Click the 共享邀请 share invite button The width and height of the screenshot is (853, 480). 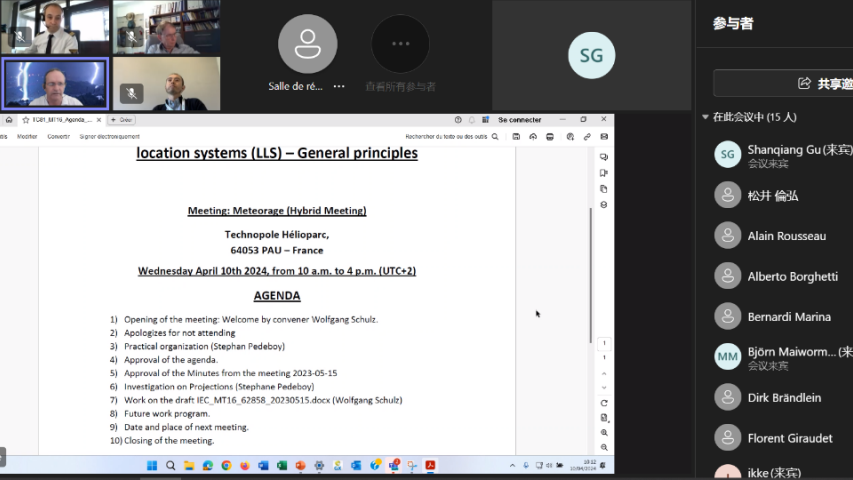(x=783, y=83)
